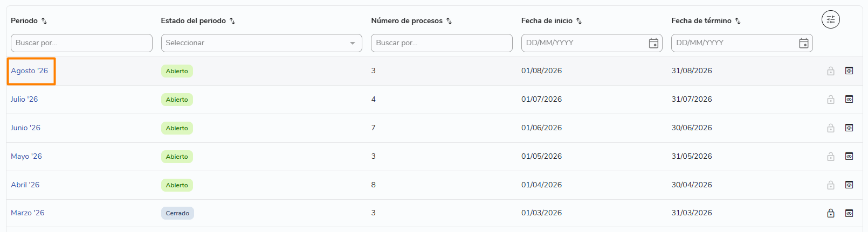The image size is (868, 232).
Task: Focus the Número de procesos search field
Action: [442, 43]
